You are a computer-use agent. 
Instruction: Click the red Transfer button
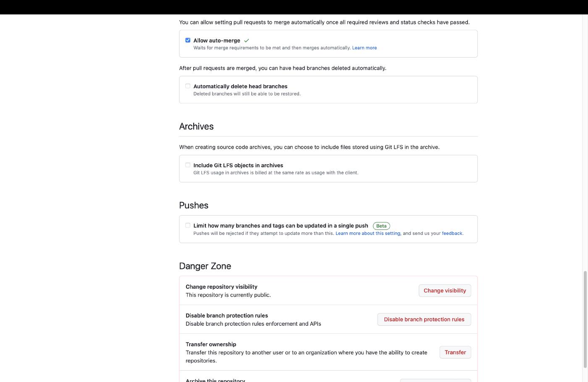click(455, 352)
